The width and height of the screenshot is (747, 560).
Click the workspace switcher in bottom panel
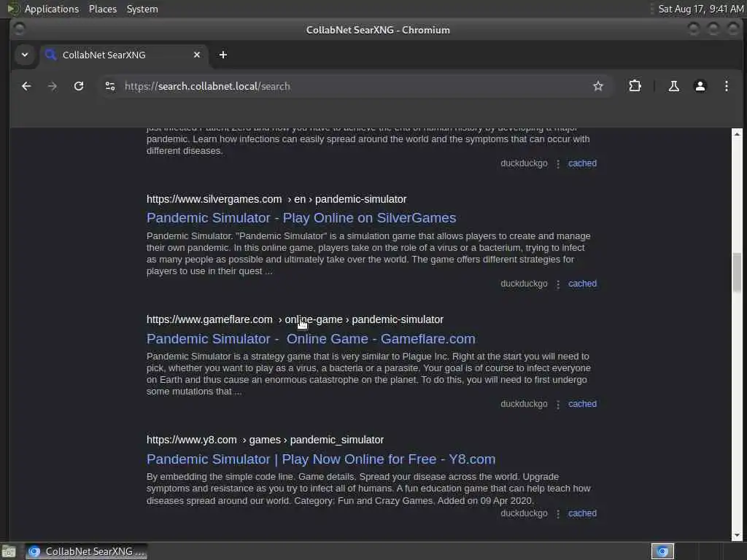coord(662,551)
